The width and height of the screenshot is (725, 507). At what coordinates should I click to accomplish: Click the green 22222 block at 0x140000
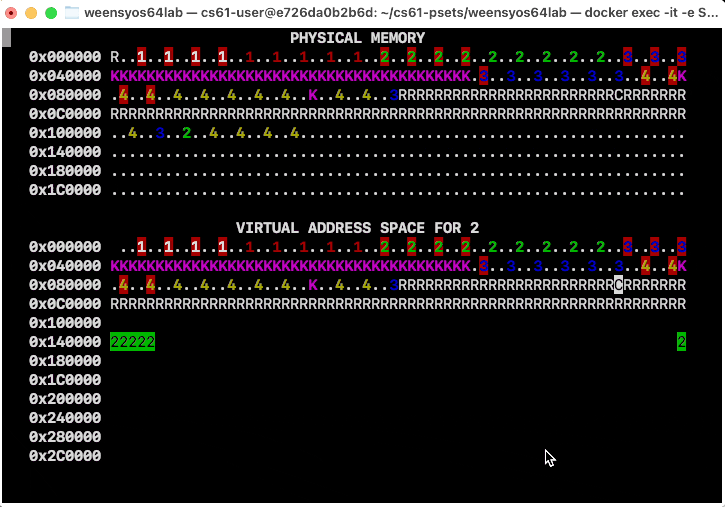pyautogui.click(x=132, y=342)
